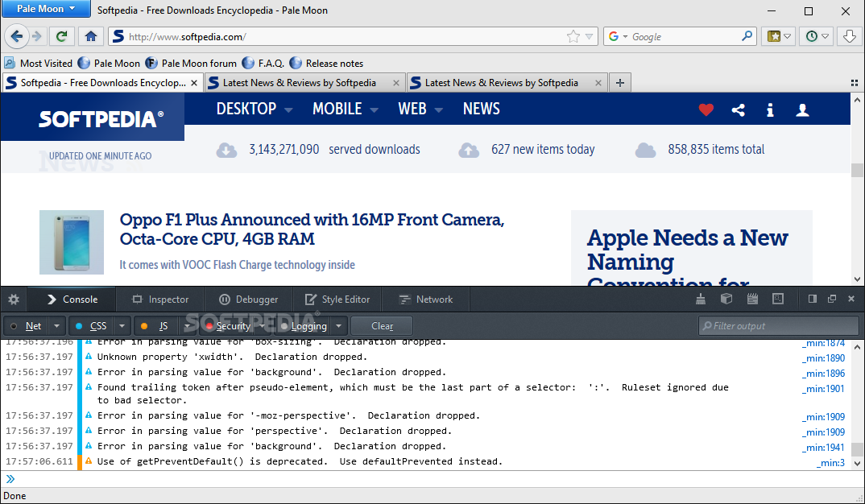
Task: Open the bookmarks menu button
Action: coord(779,36)
